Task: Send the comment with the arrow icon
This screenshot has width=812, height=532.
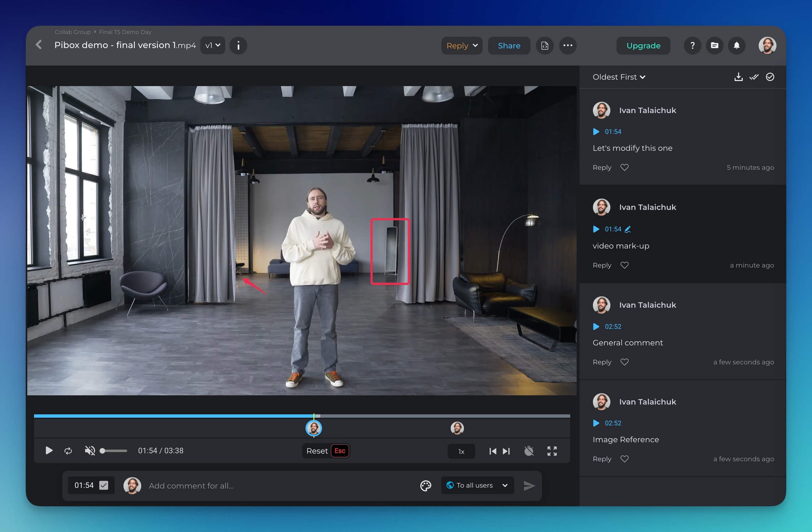Action: (x=529, y=485)
